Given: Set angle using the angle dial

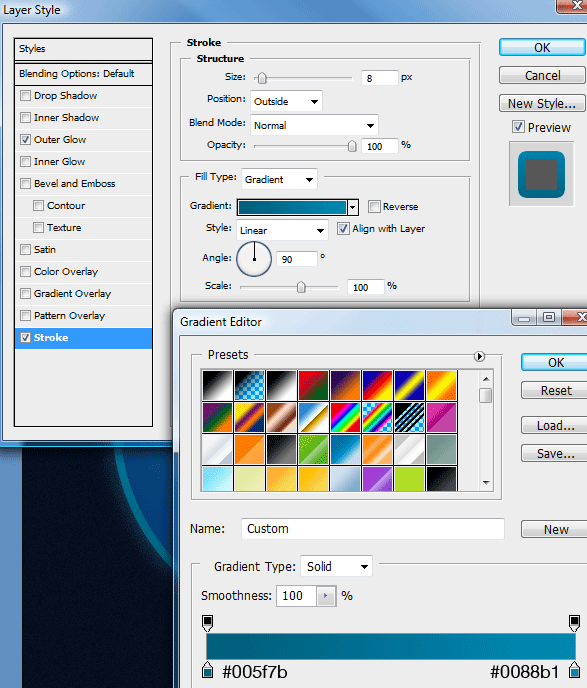Looking at the screenshot, I should click(254, 259).
